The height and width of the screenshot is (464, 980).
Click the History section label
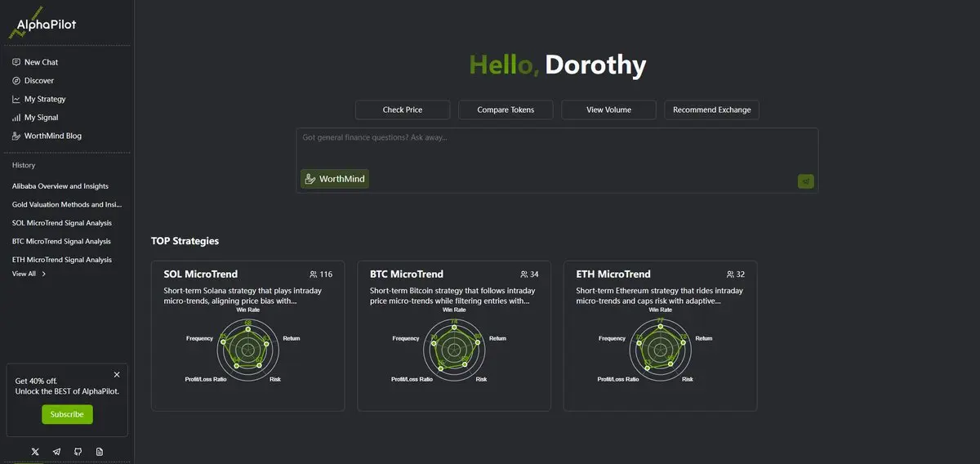24,165
